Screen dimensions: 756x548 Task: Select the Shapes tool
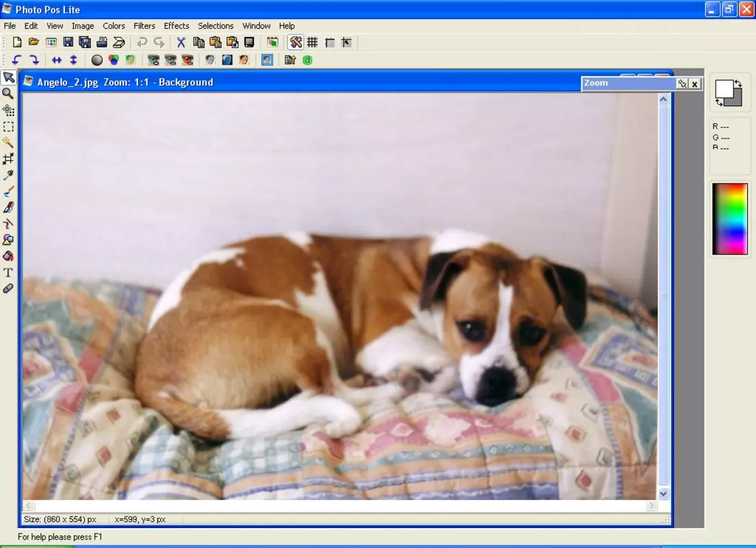point(8,240)
